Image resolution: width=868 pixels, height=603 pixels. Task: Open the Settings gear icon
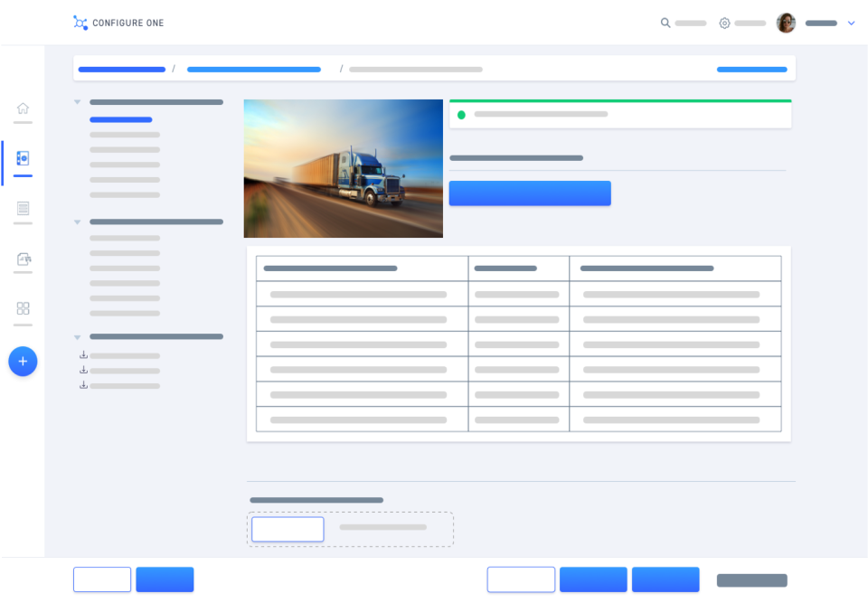click(723, 23)
